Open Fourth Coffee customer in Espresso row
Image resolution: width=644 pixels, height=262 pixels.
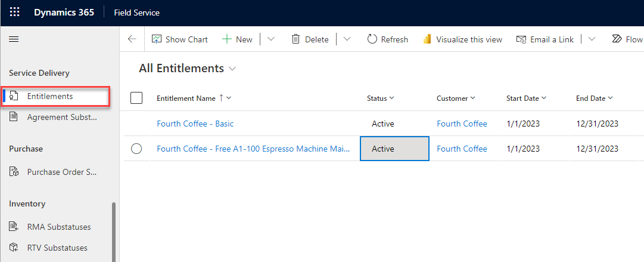click(x=462, y=149)
